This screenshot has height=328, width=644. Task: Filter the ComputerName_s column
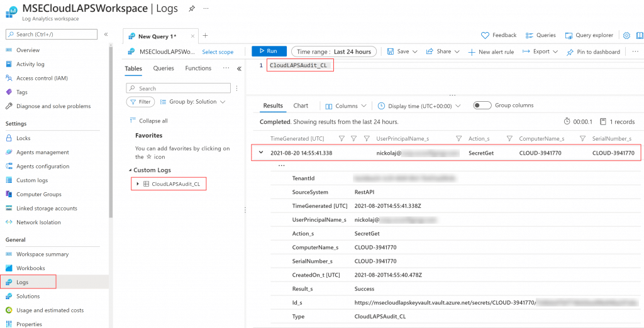click(x=582, y=139)
